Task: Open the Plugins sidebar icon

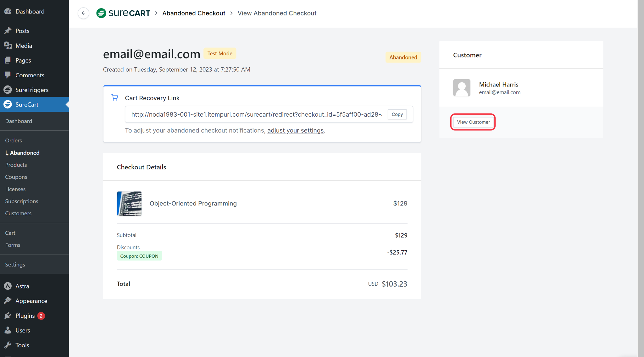Action: pos(8,316)
